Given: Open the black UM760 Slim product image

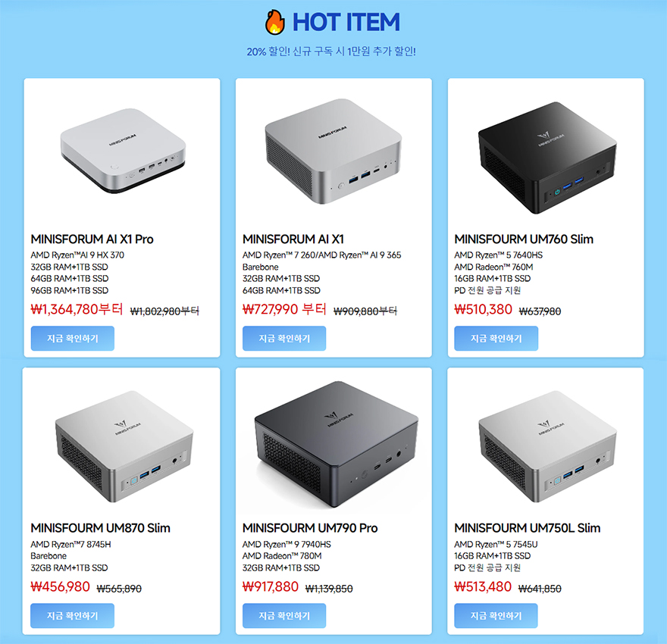Looking at the screenshot, I should click(x=547, y=158).
